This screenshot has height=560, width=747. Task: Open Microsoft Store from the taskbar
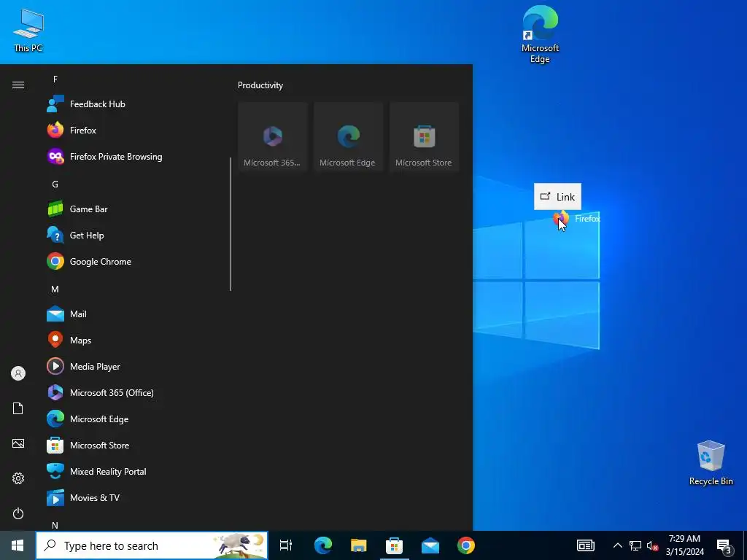(x=395, y=545)
